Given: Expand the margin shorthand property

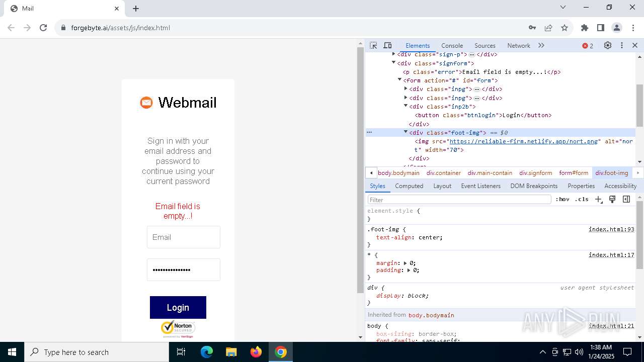Looking at the screenshot, I should tap(405, 263).
